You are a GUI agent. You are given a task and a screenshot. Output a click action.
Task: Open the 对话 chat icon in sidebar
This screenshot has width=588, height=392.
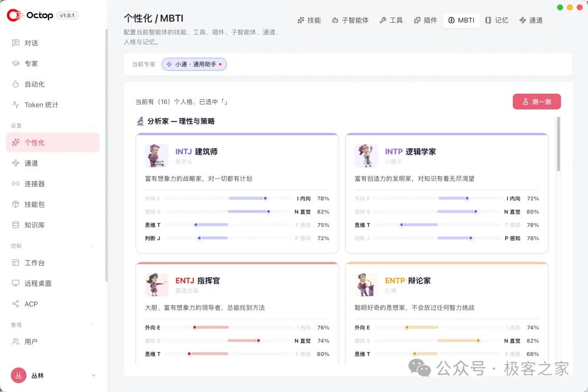[16, 43]
